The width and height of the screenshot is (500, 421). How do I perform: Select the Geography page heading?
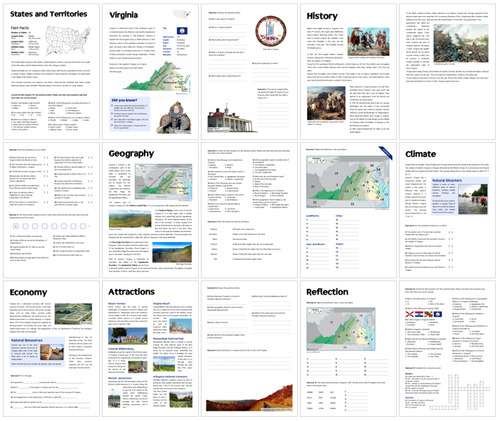click(x=131, y=154)
